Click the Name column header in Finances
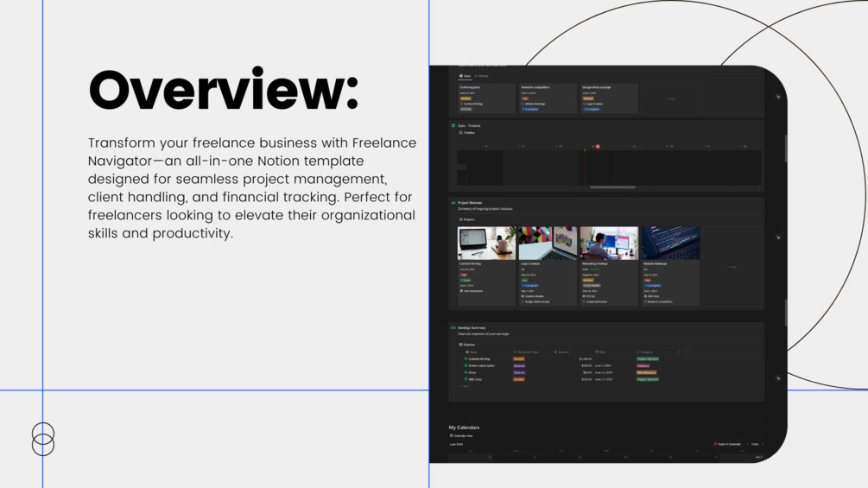The height and width of the screenshot is (488, 868). (x=472, y=352)
